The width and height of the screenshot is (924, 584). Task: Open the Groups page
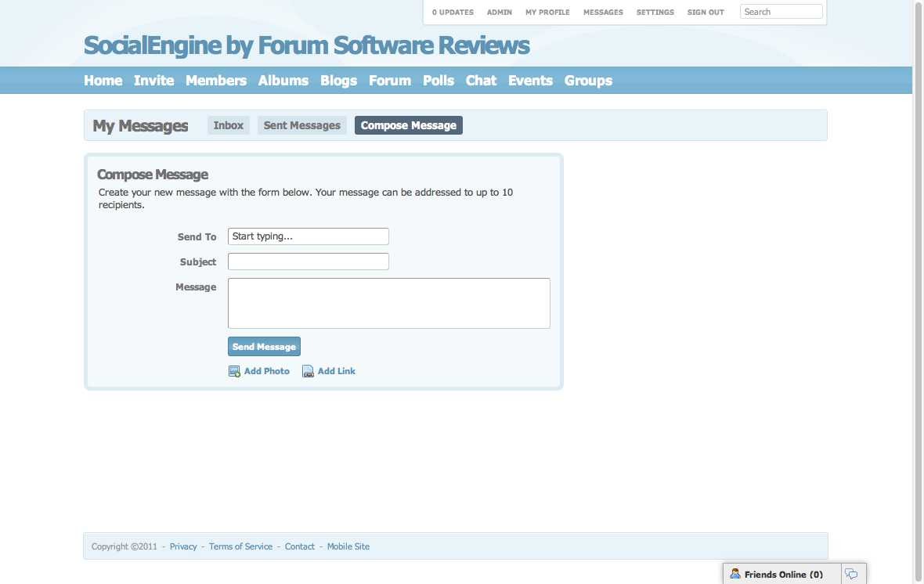(x=588, y=81)
